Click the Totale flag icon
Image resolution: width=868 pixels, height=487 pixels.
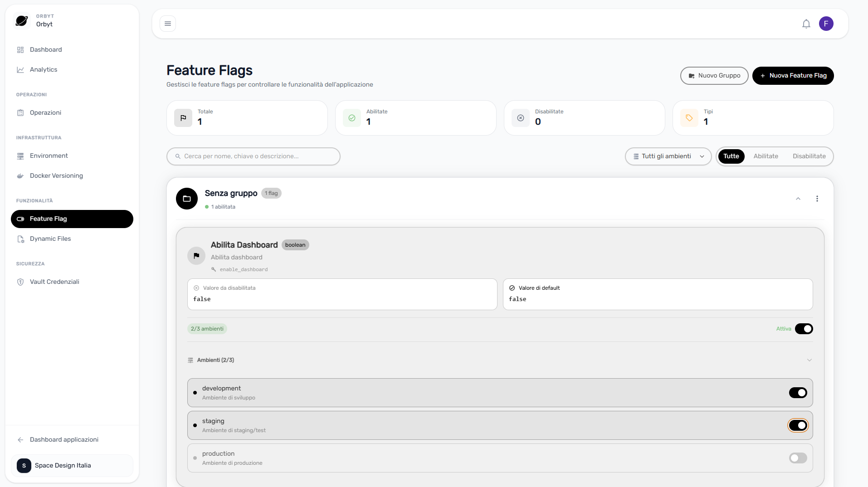point(183,118)
